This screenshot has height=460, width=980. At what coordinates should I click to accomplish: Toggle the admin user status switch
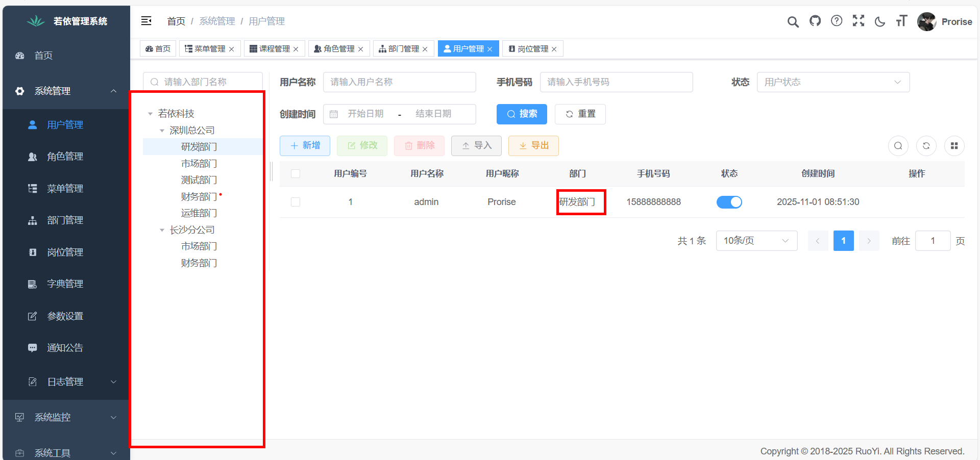[x=729, y=202]
